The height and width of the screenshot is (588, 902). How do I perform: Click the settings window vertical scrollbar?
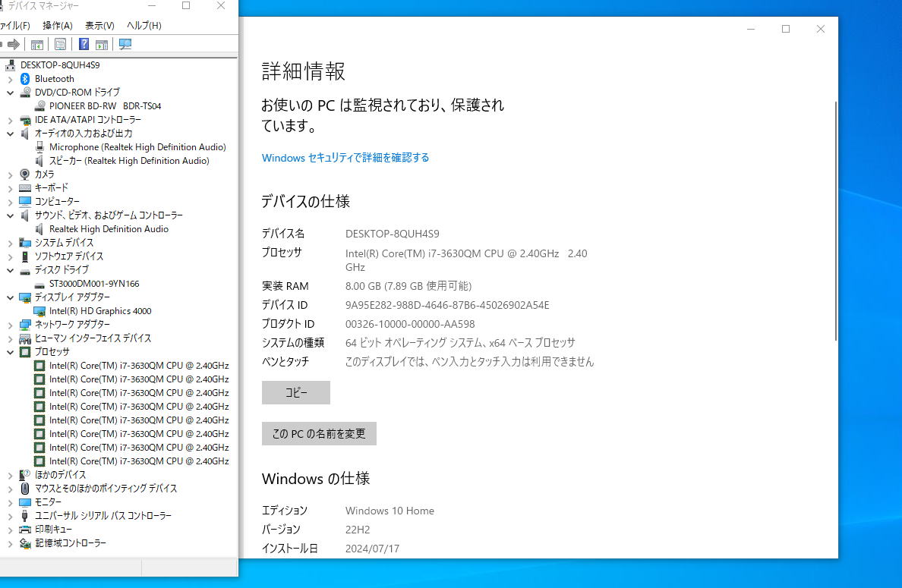(835, 222)
